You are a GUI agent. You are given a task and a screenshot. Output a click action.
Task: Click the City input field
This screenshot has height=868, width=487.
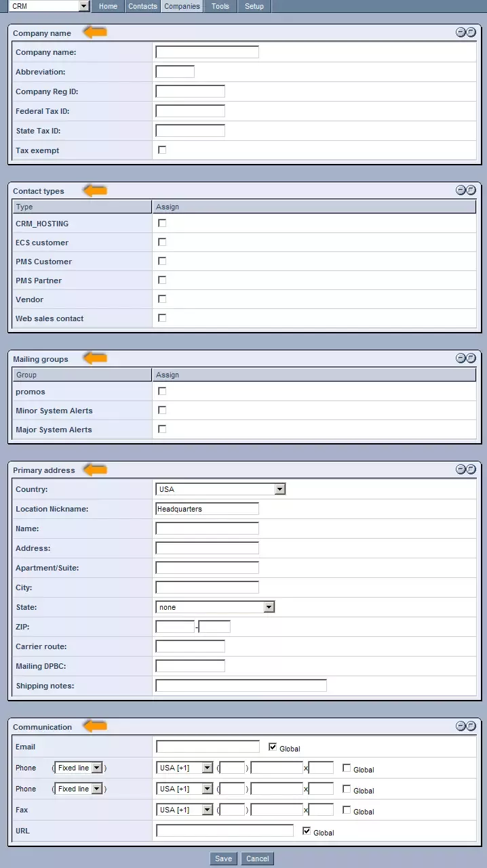point(208,587)
